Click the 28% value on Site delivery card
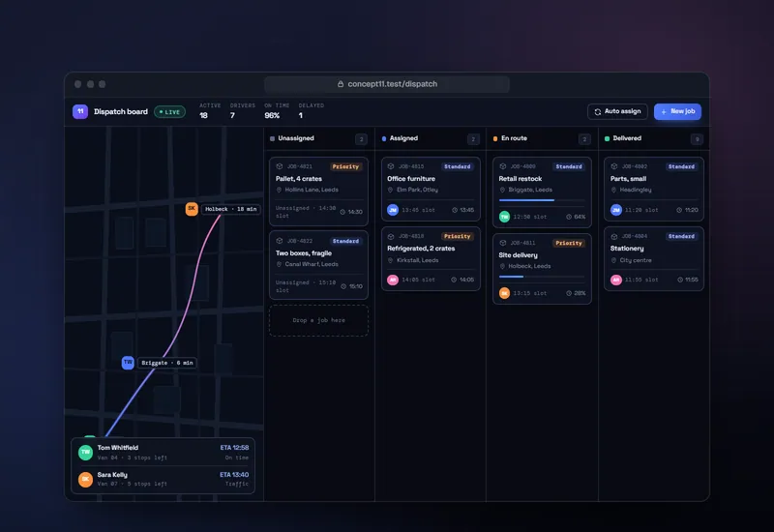 pos(580,293)
